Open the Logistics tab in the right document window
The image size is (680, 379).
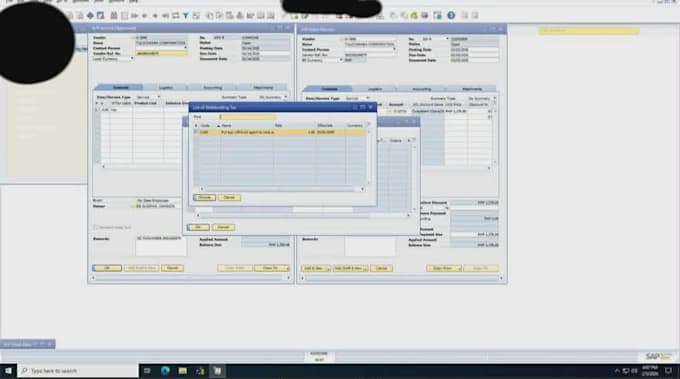(x=375, y=89)
